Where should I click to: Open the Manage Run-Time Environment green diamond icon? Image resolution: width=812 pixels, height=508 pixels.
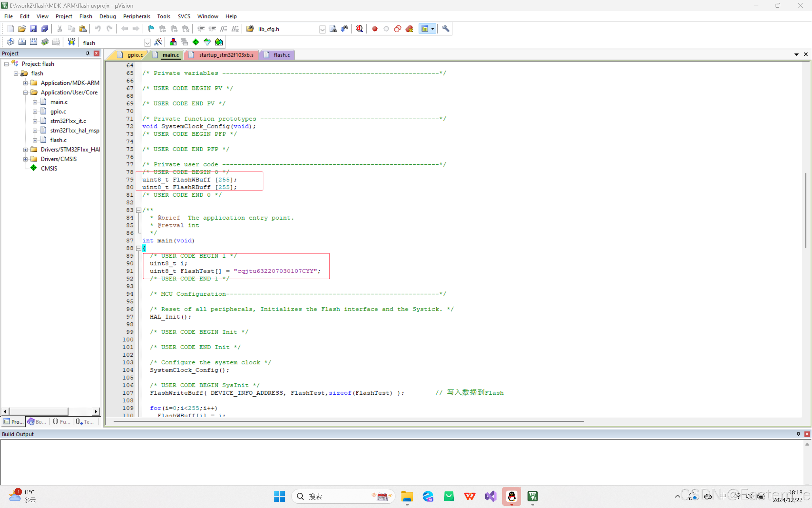click(196, 42)
